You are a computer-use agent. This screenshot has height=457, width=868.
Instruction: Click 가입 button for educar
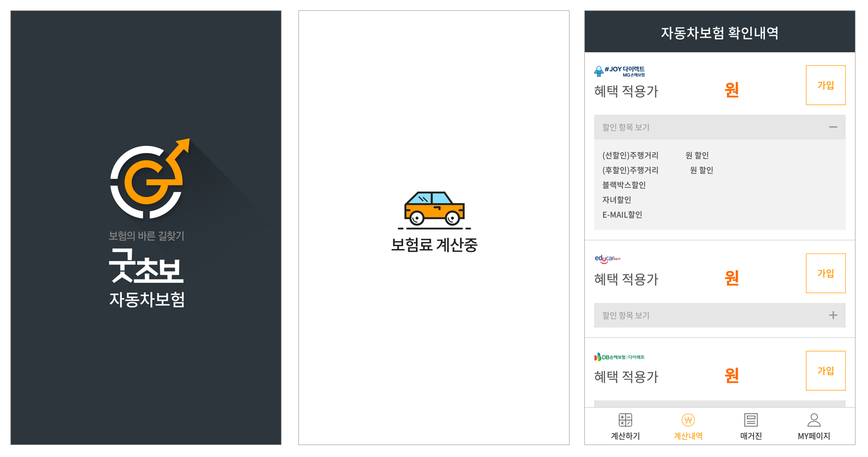tap(826, 273)
